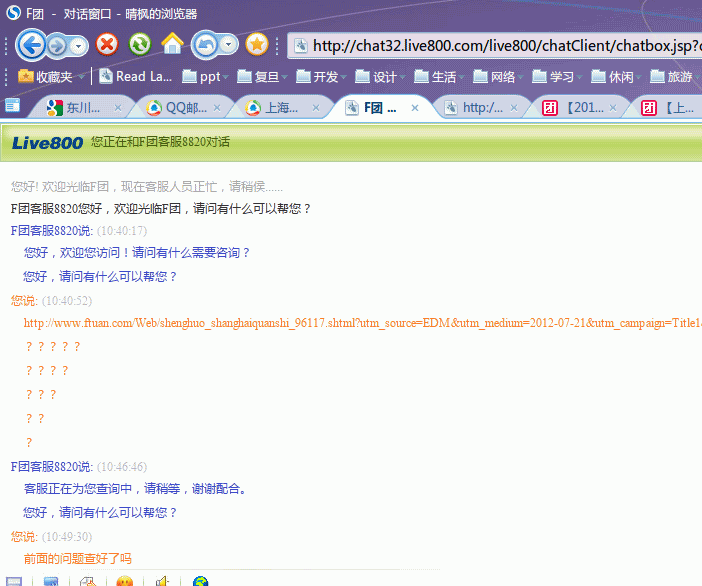
Task: Expand the 网络 bookmark folder
Action: pos(498,77)
